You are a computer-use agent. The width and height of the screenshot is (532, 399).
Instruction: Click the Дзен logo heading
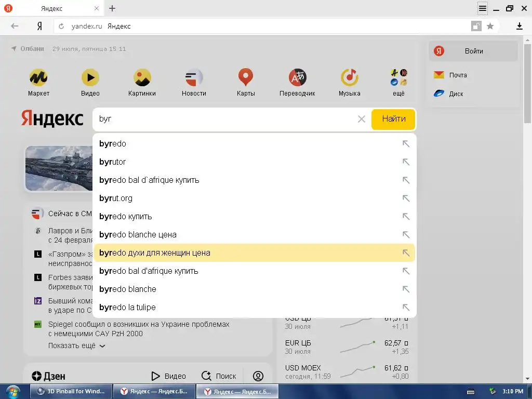[x=48, y=376]
